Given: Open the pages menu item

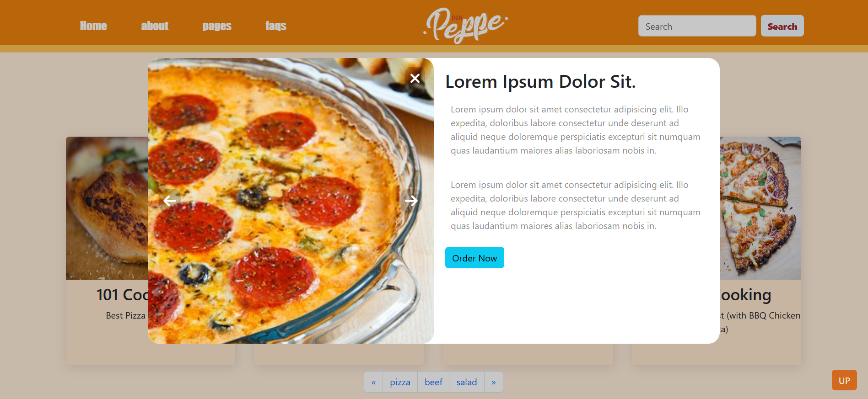Looking at the screenshot, I should (x=217, y=26).
